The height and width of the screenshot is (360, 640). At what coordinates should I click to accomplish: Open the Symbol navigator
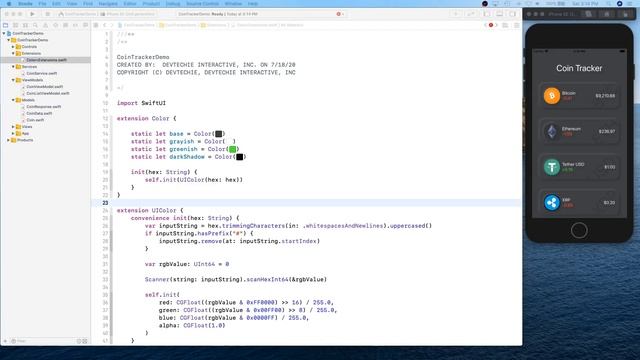click(x=25, y=25)
